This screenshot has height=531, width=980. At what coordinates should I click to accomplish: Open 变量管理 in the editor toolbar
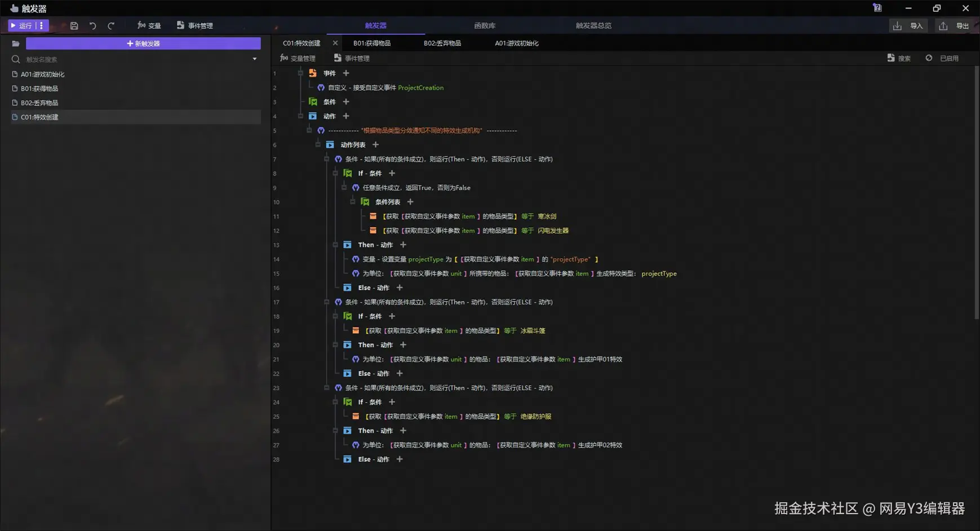pos(298,59)
